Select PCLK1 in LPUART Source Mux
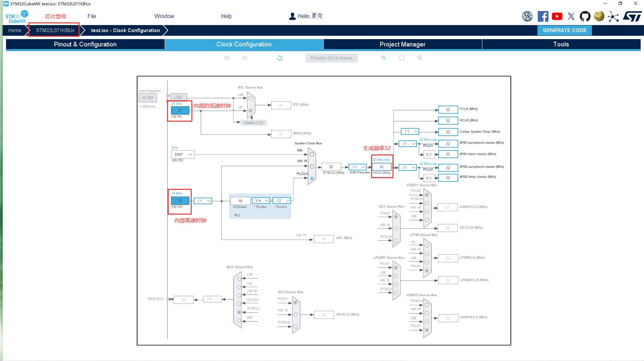The height and width of the screenshot is (361, 644). 396,268
